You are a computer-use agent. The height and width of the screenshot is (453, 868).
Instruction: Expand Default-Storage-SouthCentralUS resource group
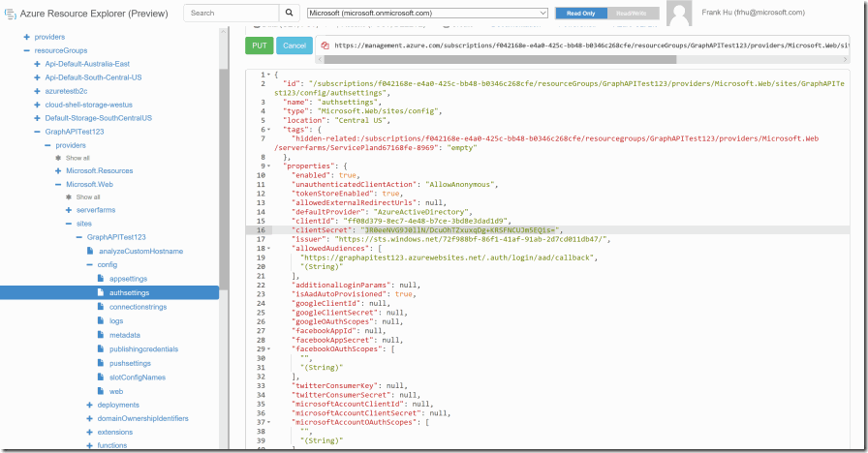click(37, 118)
